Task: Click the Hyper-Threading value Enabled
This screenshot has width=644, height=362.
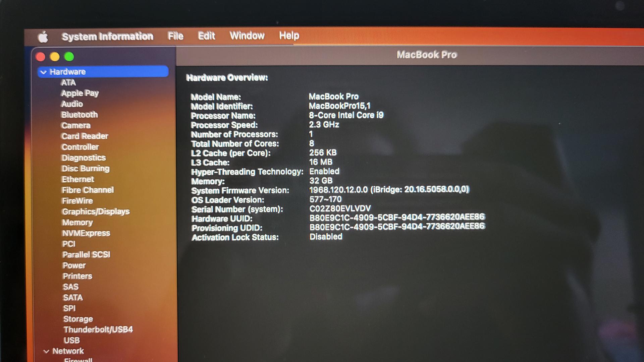Action: (324, 171)
